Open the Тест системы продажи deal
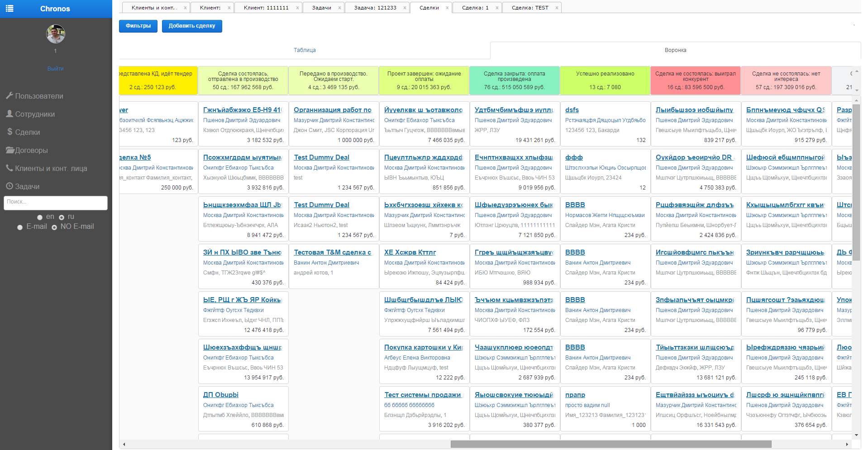Viewport: 868px width, 450px height. pos(423,395)
